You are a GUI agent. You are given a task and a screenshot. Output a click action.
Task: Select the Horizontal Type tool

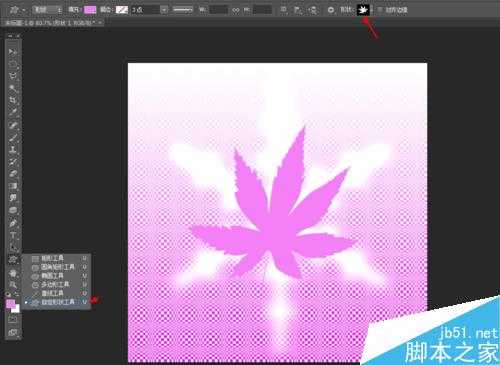pyautogui.click(x=13, y=235)
